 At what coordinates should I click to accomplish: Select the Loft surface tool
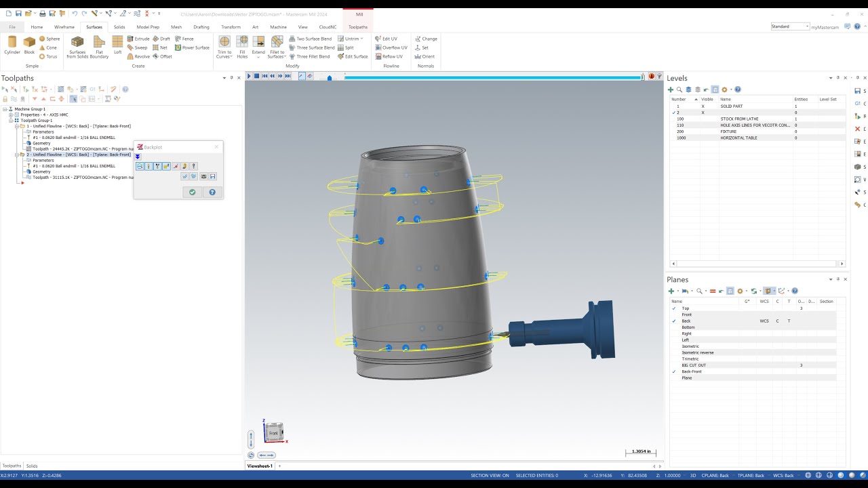pos(117,45)
